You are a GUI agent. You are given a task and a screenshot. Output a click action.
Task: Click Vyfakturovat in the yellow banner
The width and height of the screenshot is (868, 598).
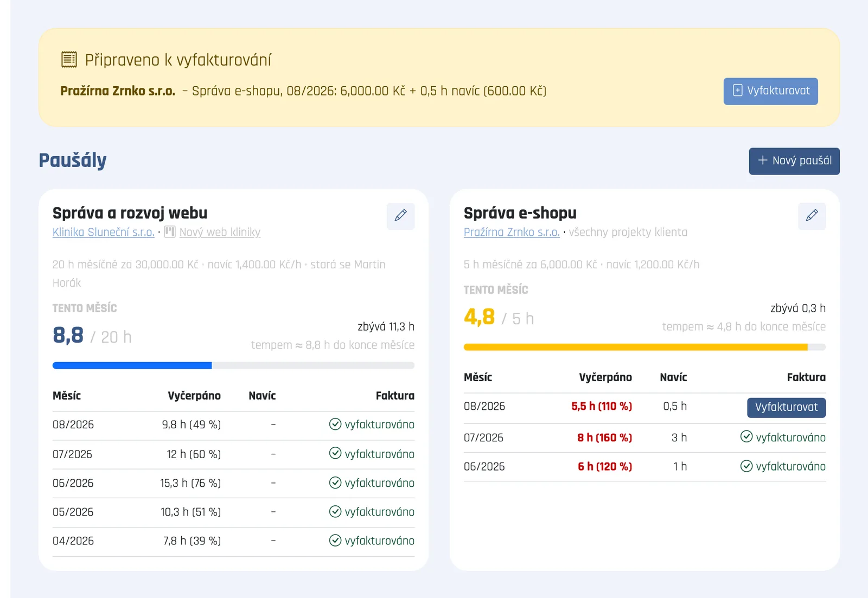click(x=770, y=91)
